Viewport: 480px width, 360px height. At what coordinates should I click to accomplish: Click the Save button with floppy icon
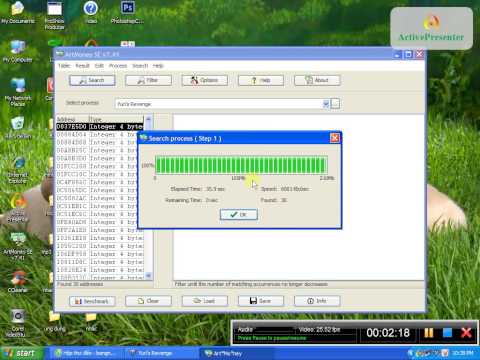pyautogui.click(x=261, y=301)
